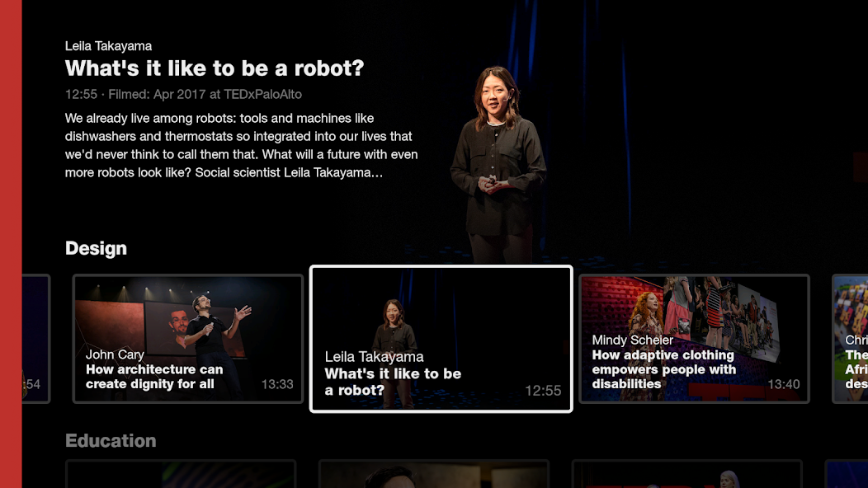Open the highlighted "What's it like to be a robot?" talk

(x=441, y=338)
